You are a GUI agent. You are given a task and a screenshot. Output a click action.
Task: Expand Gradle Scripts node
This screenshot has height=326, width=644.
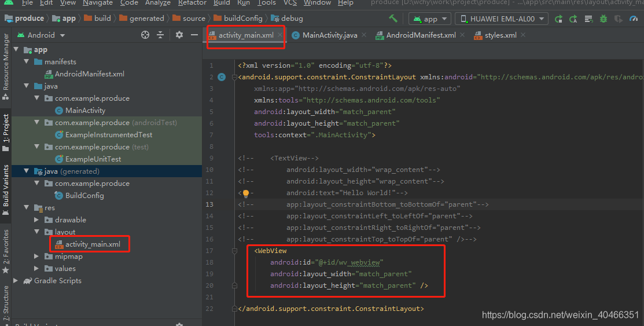(x=16, y=280)
